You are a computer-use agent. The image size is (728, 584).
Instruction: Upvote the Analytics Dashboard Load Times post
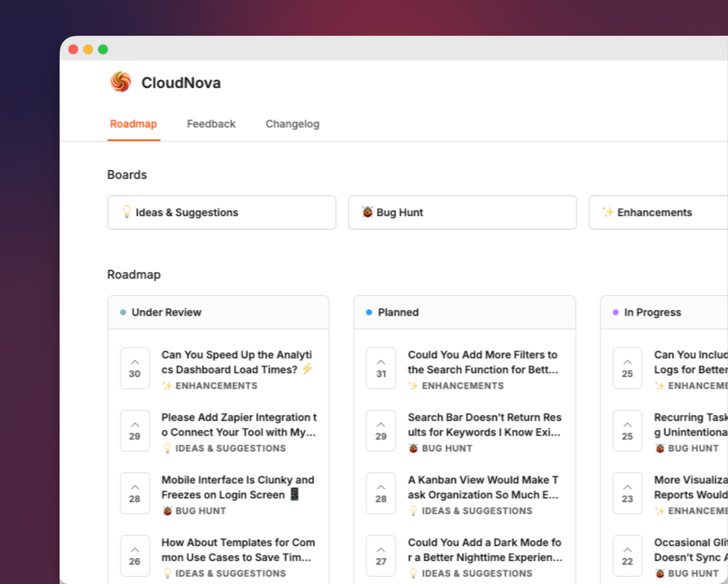[135, 368]
